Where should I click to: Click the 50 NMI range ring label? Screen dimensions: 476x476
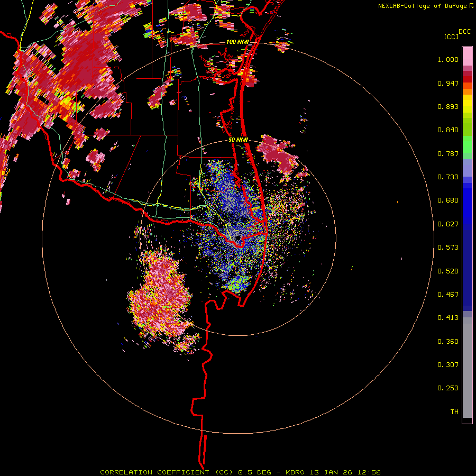[238, 140]
